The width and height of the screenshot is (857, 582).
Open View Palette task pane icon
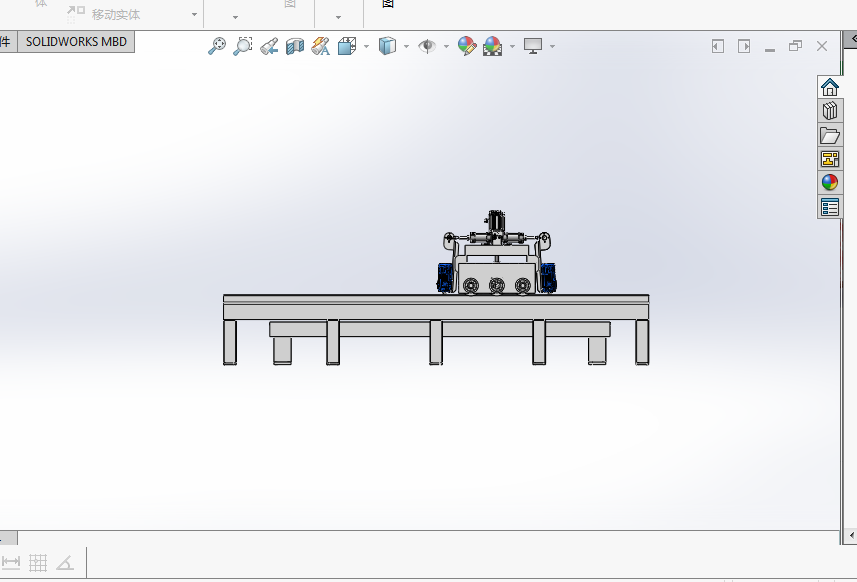click(830, 159)
